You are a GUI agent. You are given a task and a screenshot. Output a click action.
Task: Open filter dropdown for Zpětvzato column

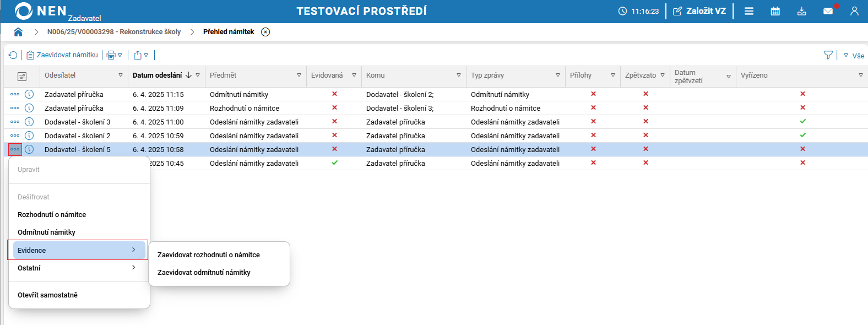(x=663, y=75)
